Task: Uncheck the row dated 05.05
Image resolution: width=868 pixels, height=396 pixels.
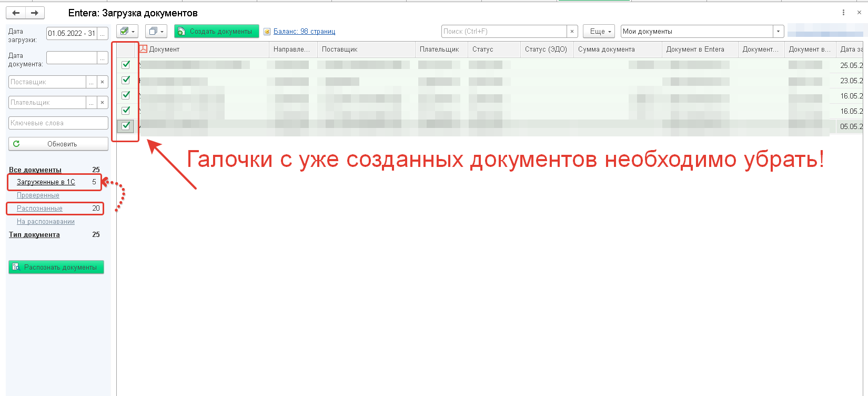Action: pyautogui.click(x=126, y=126)
